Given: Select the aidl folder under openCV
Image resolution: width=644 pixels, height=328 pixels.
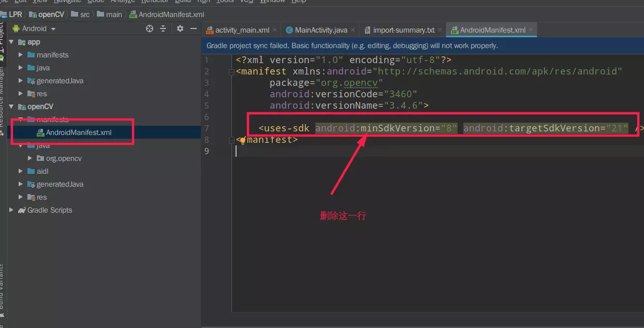Looking at the screenshot, I should click(42, 171).
